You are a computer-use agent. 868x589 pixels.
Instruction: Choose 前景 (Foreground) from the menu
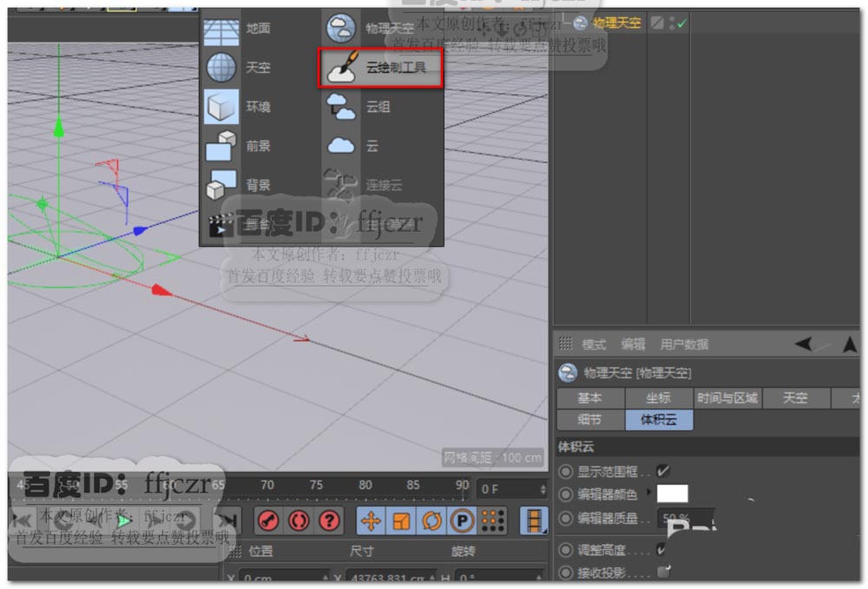(x=258, y=146)
